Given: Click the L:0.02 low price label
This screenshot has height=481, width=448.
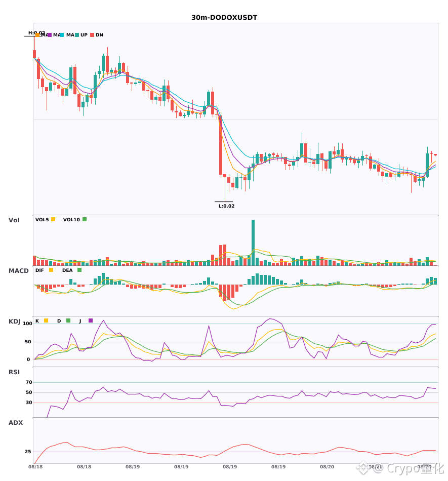Looking at the screenshot, I should click(227, 206).
